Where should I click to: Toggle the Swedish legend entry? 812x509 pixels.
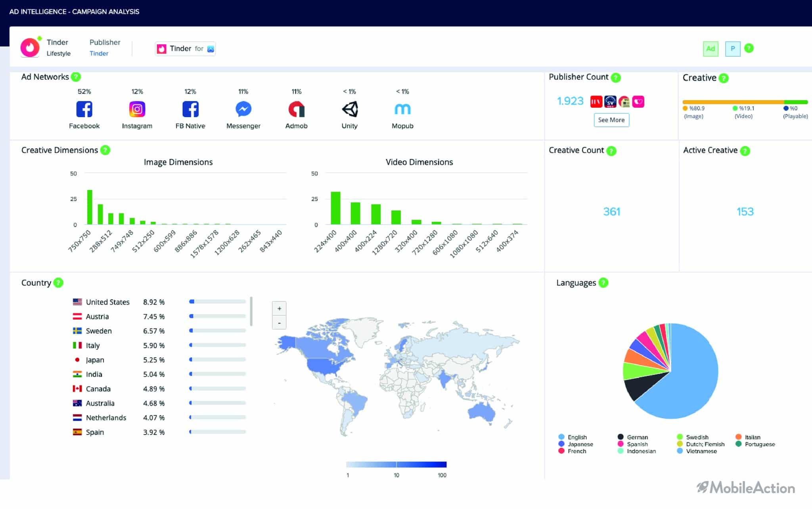coord(693,437)
